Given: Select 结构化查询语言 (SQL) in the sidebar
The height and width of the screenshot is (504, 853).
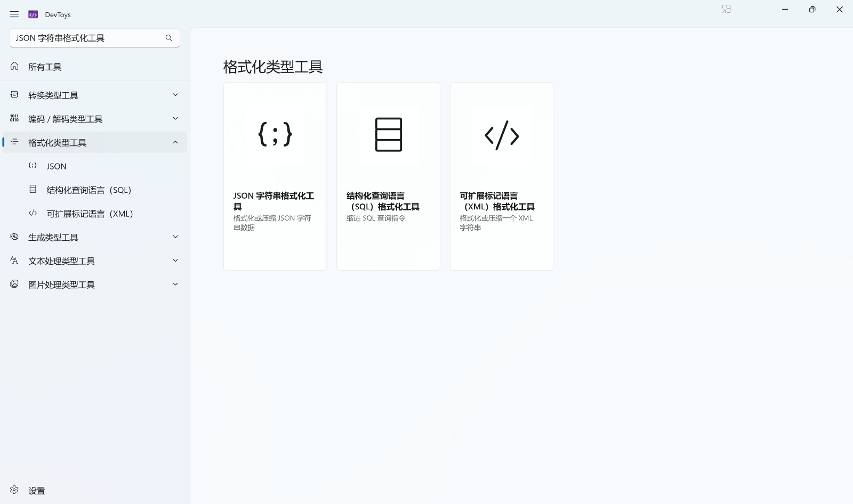Looking at the screenshot, I should point(95,190).
